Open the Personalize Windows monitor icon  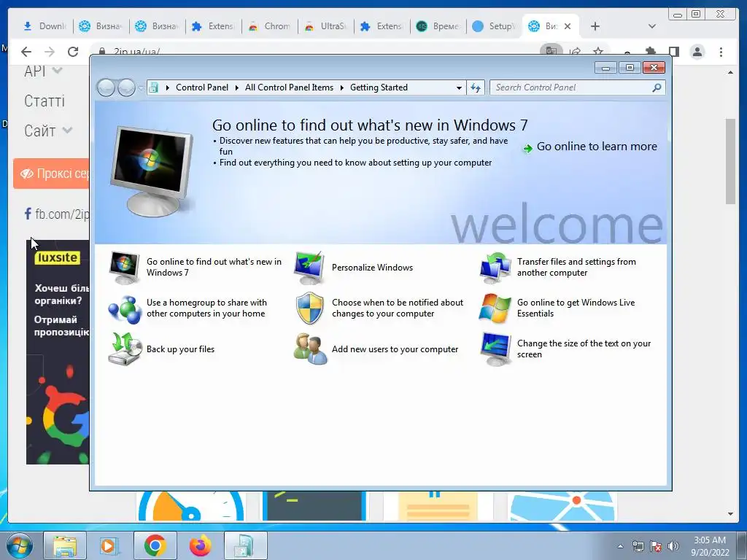(309, 268)
